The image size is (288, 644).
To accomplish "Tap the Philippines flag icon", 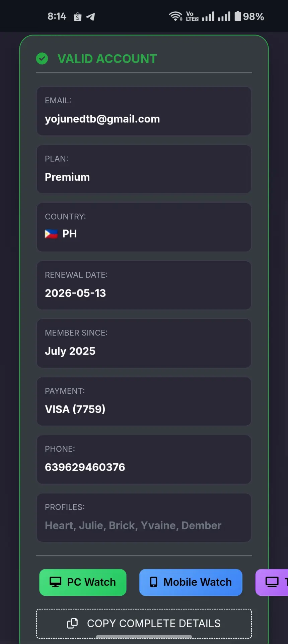I will (51, 234).
